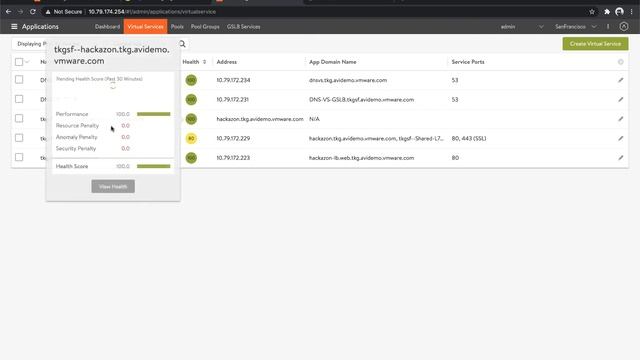Click the user account icon at top right
This screenshot has width=640, height=360.
pyautogui.click(x=624, y=27)
